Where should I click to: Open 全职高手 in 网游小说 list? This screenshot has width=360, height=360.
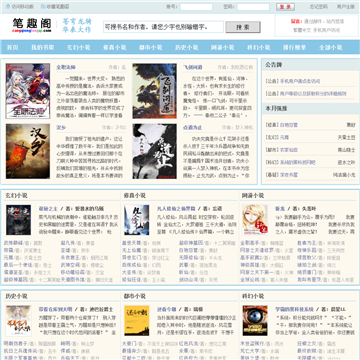coord(249,243)
